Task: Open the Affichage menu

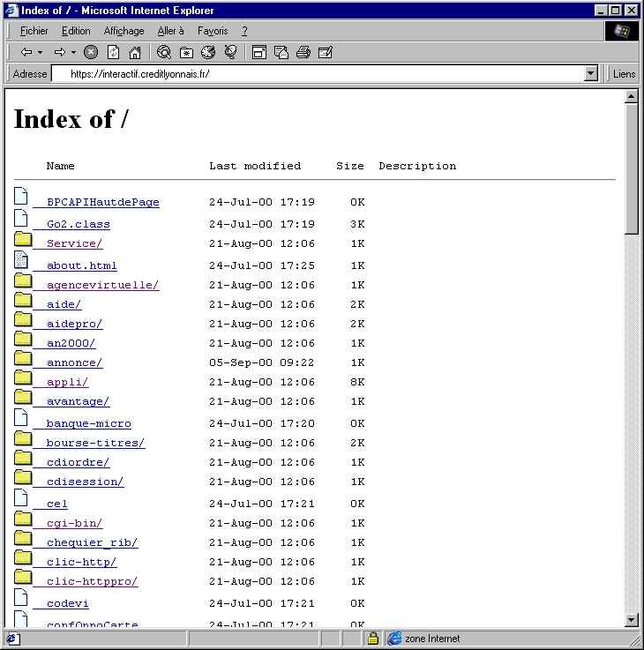Action: pyautogui.click(x=124, y=31)
